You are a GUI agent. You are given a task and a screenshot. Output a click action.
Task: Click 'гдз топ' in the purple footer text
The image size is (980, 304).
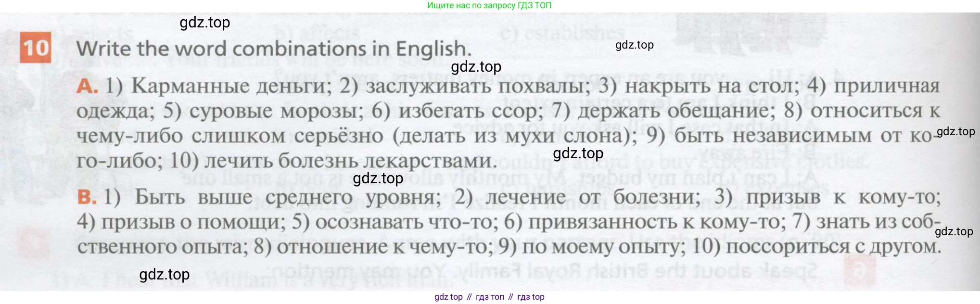(x=490, y=297)
